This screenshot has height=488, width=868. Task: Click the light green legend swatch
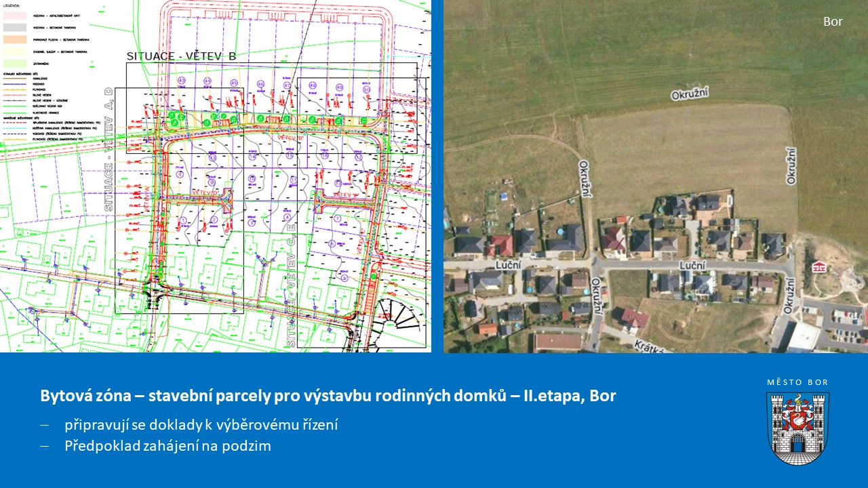click(x=15, y=64)
